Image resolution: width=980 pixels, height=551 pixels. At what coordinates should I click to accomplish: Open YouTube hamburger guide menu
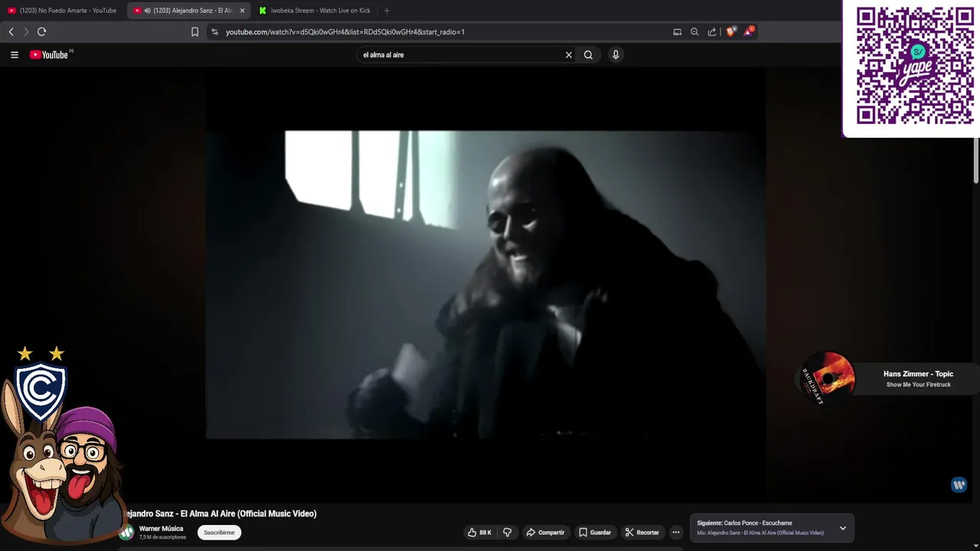coord(14,55)
